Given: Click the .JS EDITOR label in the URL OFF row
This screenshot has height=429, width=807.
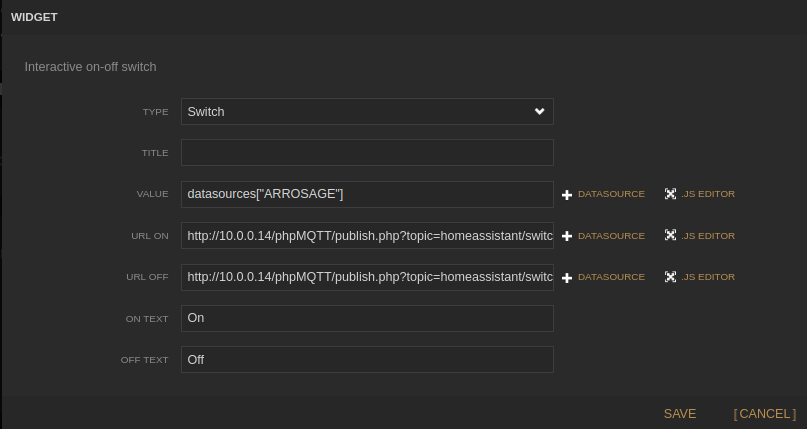Looking at the screenshot, I should [708, 277].
